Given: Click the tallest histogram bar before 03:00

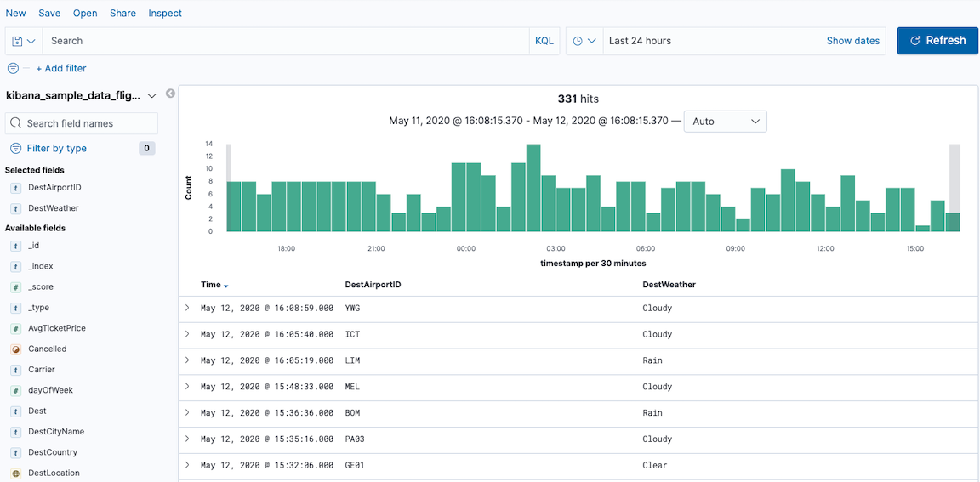Looking at the screenshot, I should click(533, 187).
